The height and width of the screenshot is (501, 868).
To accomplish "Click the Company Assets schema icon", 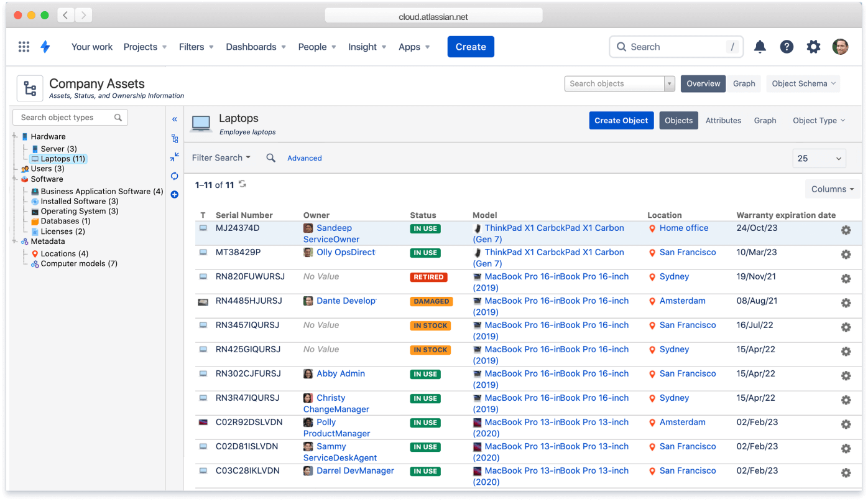I will click(29, 88).
